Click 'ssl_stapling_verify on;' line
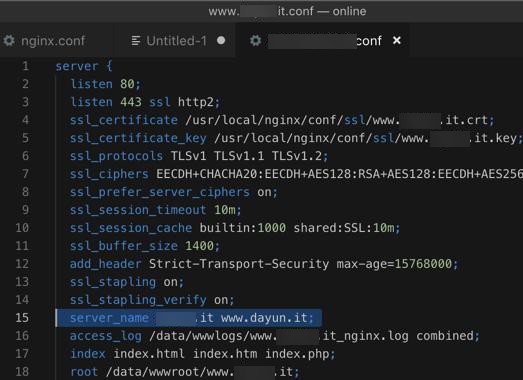Screen dimensions: 523x380 (152, 300)
